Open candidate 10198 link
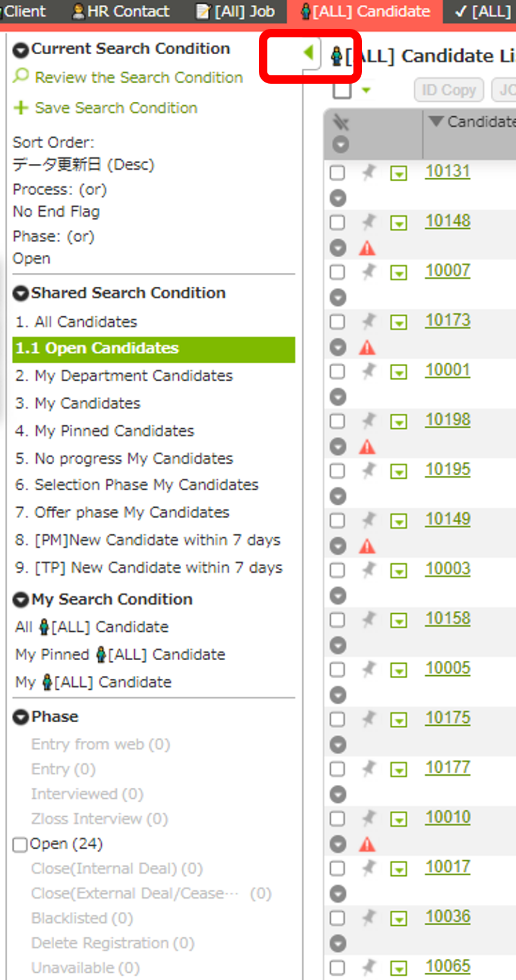This screenshot has width=516, height=980. pos(447,420)
